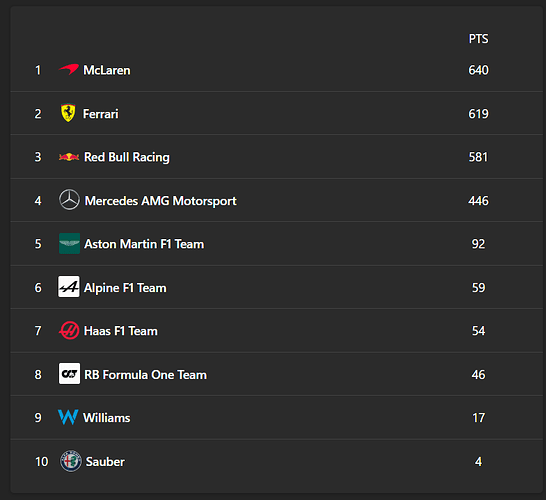Click the blue Williams W logo
Image resolution: width=546 pixels, height=500 pixels.
[x=68, y=417]
